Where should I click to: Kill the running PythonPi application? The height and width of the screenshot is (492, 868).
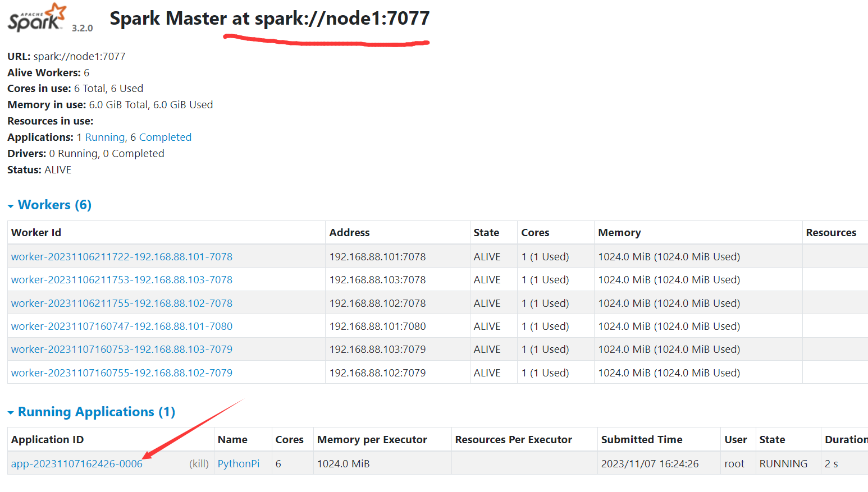(199, 464)
